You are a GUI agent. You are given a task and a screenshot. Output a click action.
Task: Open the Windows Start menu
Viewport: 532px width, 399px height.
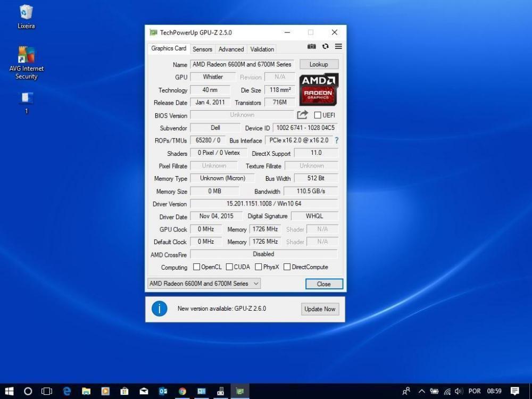pos(9,391)
